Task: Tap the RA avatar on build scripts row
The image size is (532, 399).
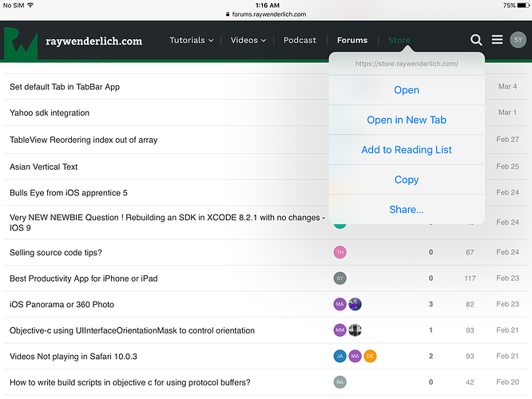Action: point(340,382)
